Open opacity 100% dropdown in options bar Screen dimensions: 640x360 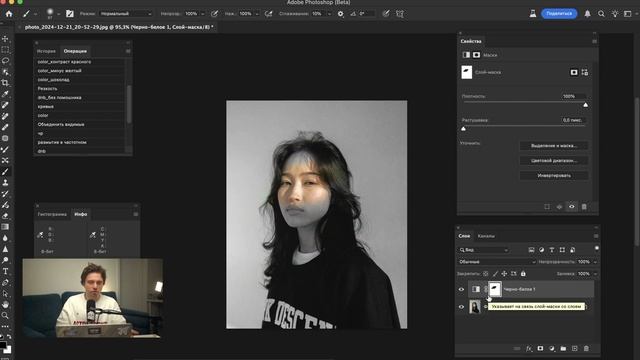point(202,13)
